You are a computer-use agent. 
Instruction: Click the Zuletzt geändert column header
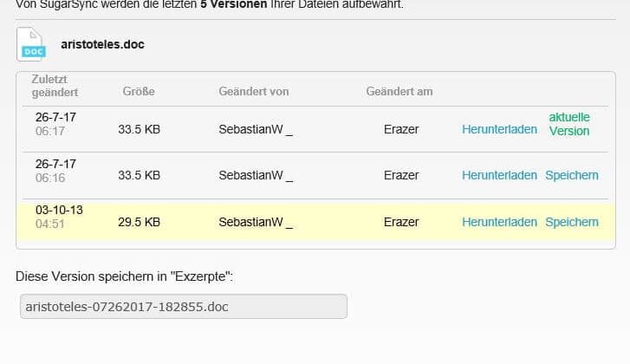55,86
